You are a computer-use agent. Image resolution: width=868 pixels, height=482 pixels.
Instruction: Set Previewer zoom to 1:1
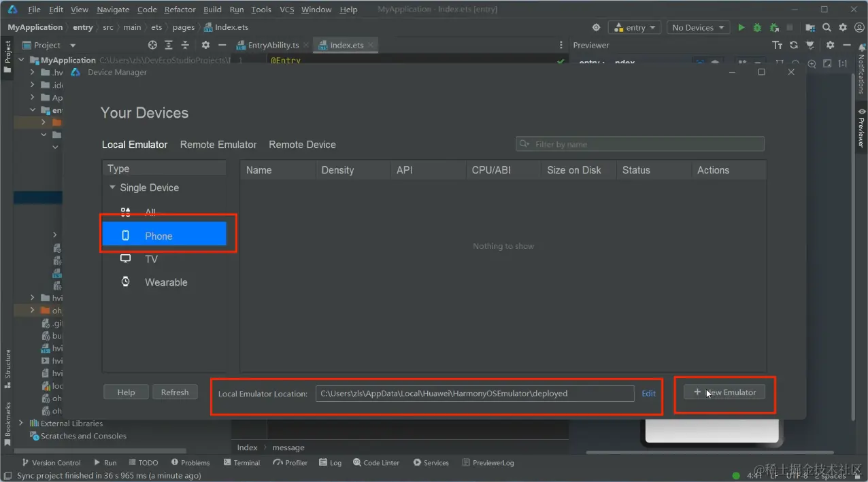point(843,63)
